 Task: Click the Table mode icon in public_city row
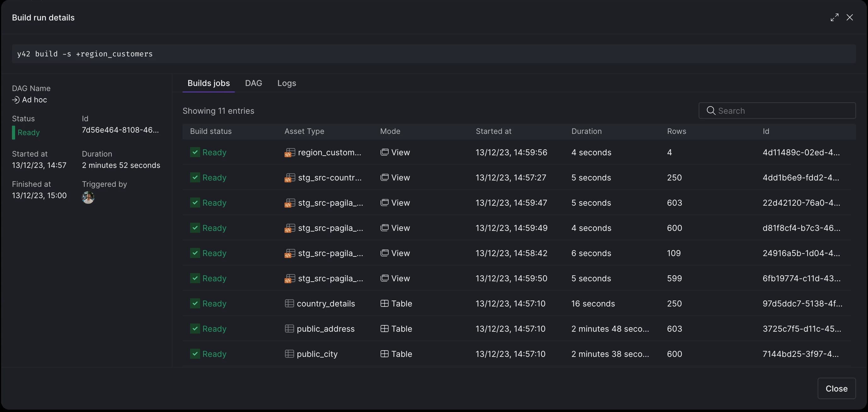coord(384,354)
